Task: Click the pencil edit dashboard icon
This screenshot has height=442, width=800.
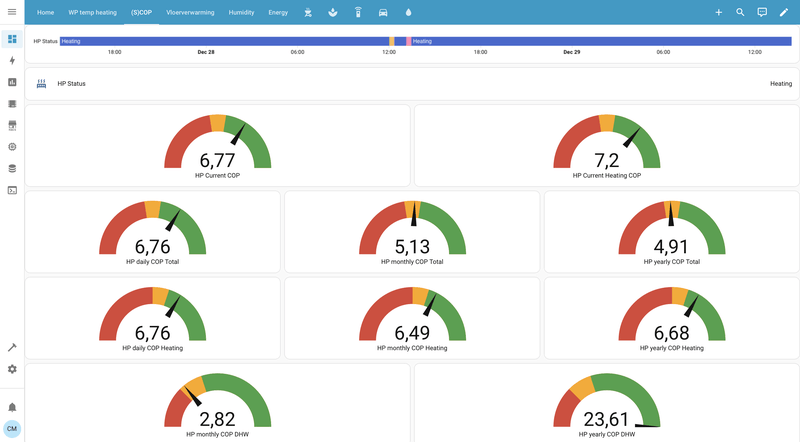Action: point(784,12)
